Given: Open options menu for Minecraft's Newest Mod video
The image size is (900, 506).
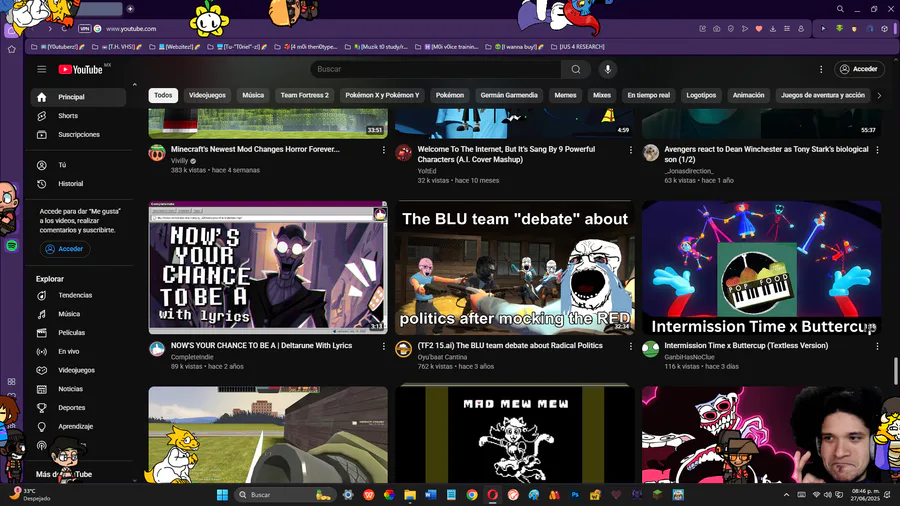Looking at the screenshot, I should coord(383,150).
